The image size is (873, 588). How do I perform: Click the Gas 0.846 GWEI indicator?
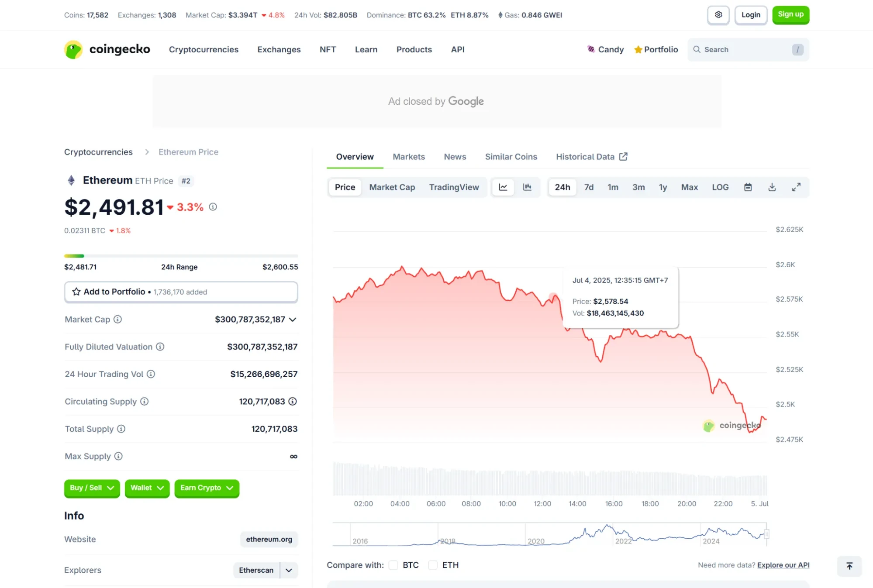click(530, 15)
